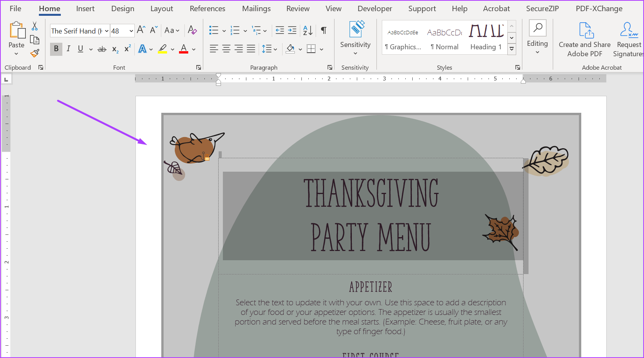This screenshot has width=644, height=358.
Task: Apply the Heading 1 style
Action: click(486, 38)
